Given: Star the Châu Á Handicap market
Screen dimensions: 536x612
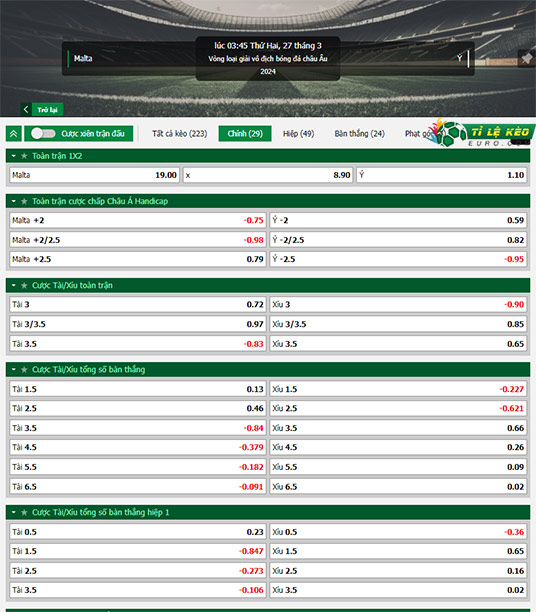Looking at the screenshot, I should coord(24,201).
